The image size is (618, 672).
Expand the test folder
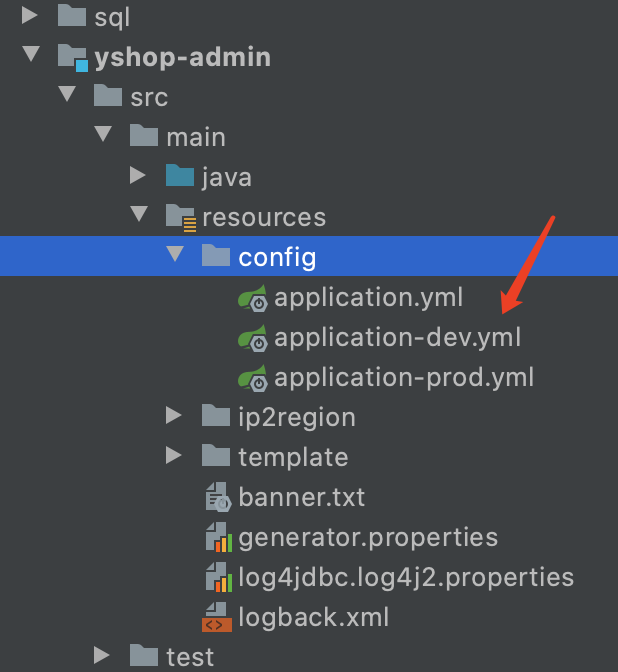coord(101,655)
